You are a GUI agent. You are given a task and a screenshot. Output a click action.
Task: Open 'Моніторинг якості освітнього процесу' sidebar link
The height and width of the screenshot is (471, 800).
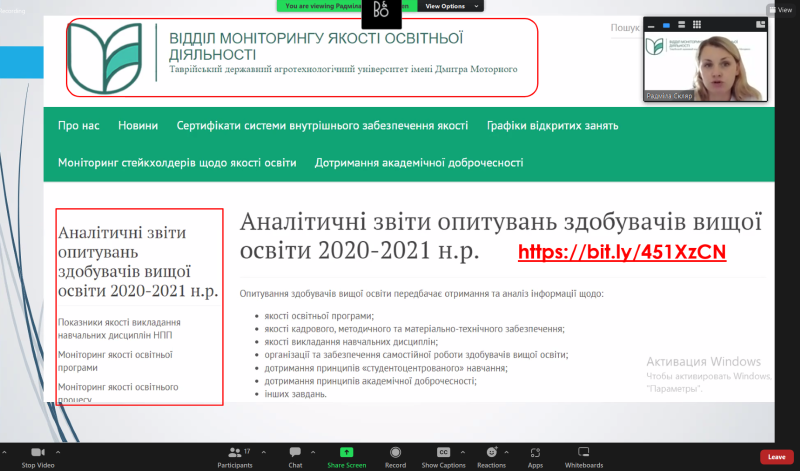[x=118, y=392]
